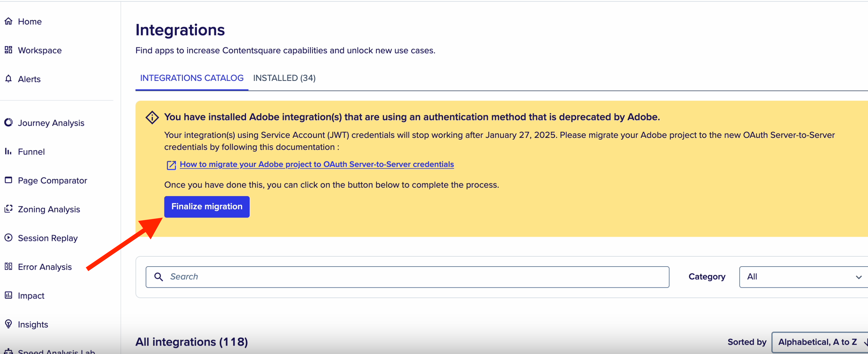
Task: Click the Funnel bar chart icon
Action: point(8,151)
